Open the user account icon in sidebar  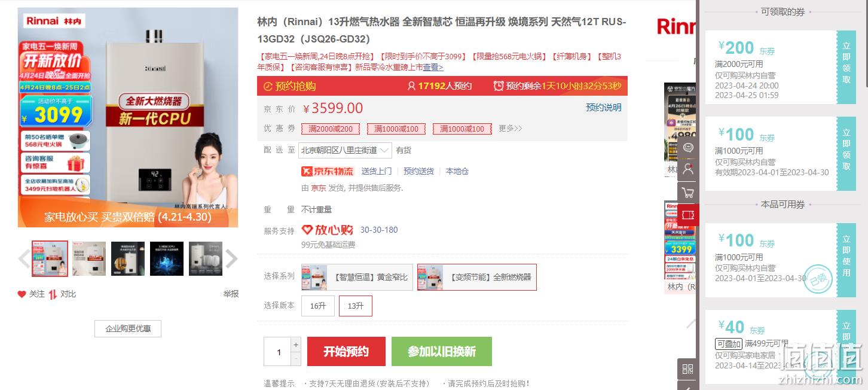point(688,170)
